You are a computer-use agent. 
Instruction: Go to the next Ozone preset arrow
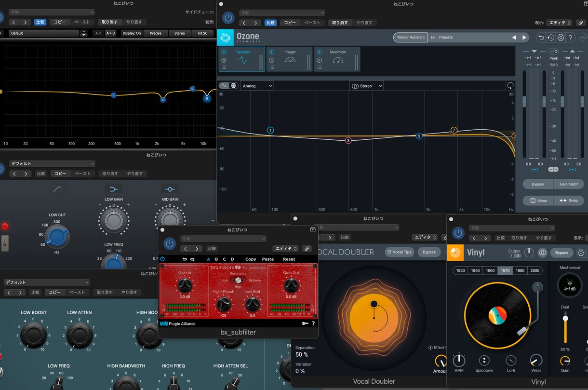524,37
